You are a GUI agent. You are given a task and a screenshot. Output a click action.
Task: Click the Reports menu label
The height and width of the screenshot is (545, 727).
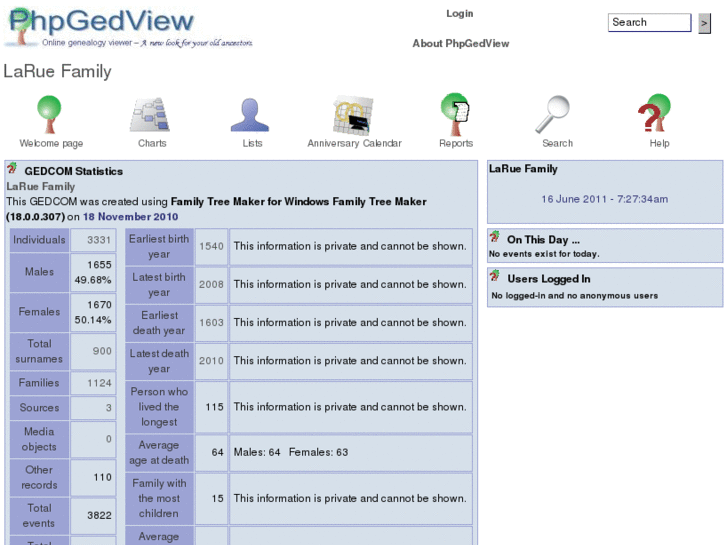tap(456, 143)
